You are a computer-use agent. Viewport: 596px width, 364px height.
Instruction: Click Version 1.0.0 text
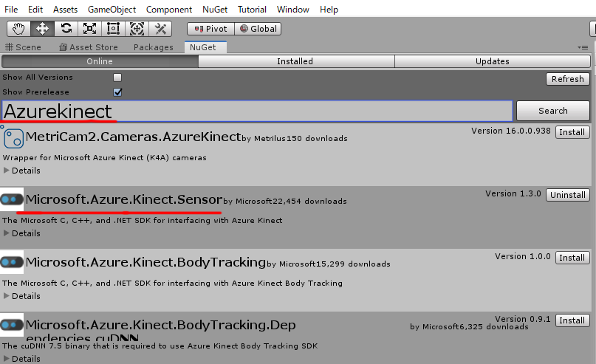pos(523,256)
